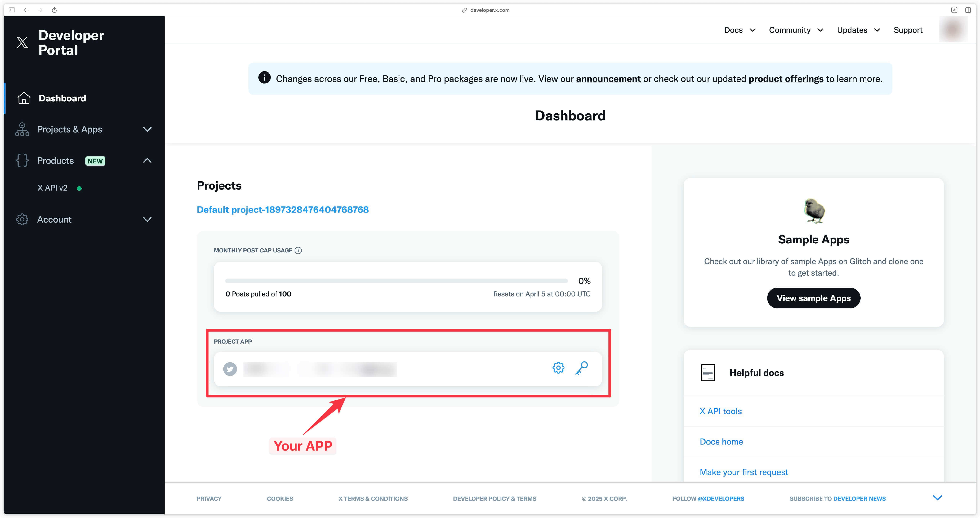Click the Products menu label
980x518 pixels.
[x=56, y=161]
